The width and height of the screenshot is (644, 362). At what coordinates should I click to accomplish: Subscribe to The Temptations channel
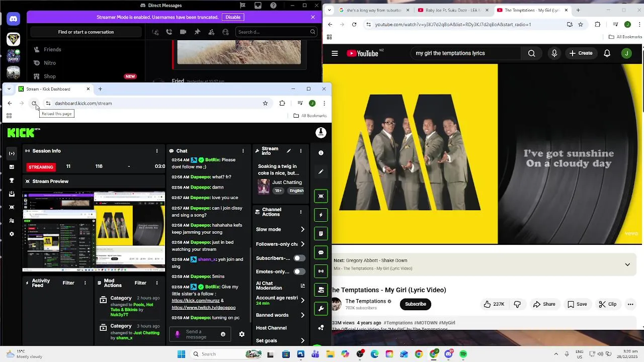pyautogui.click(x=416, y=304)
